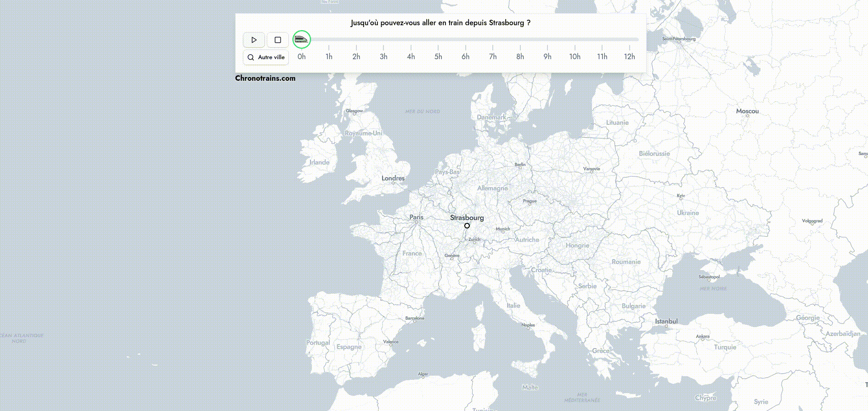Viewport: 868px width, 411px height.
Task: Open the Autre ville city search
Action: 266,57
